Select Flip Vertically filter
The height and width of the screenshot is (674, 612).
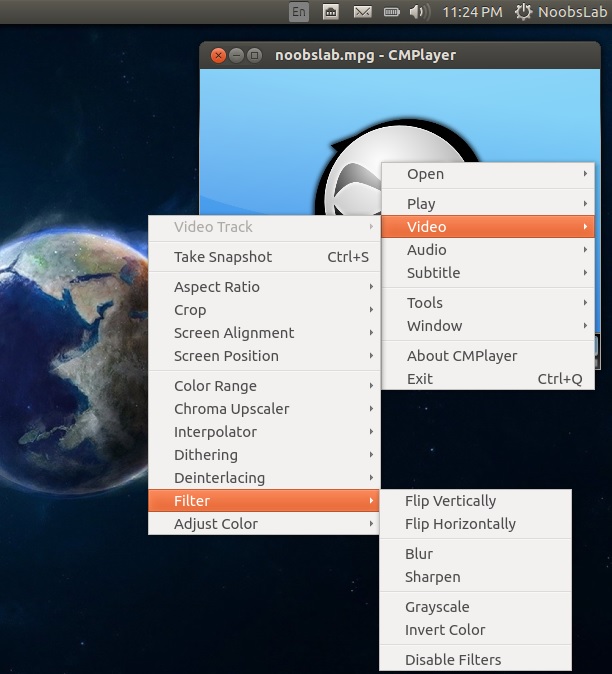pyautogui.click(x=476, y=501)
